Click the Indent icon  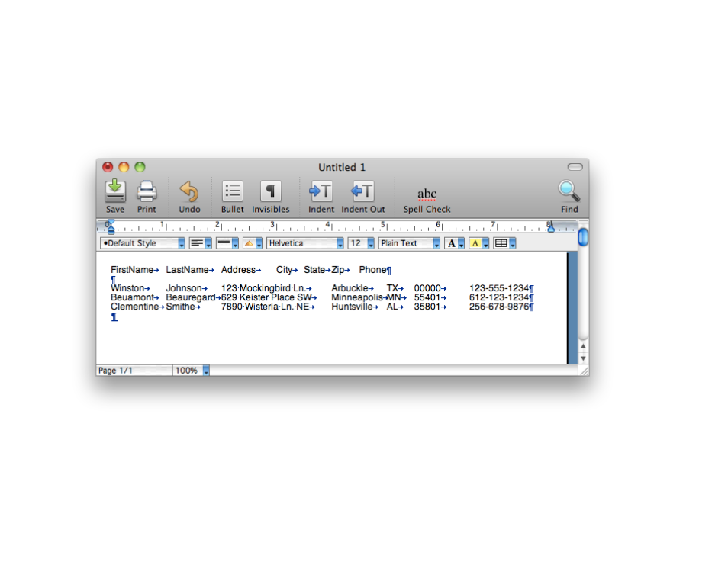click(321, 191)
